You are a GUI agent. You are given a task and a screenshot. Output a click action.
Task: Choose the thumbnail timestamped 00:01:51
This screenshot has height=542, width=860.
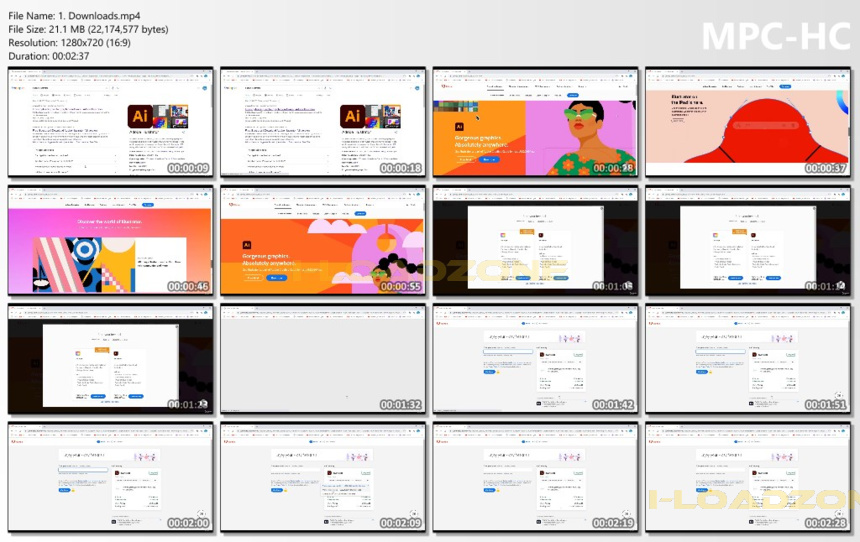(748, 359)
